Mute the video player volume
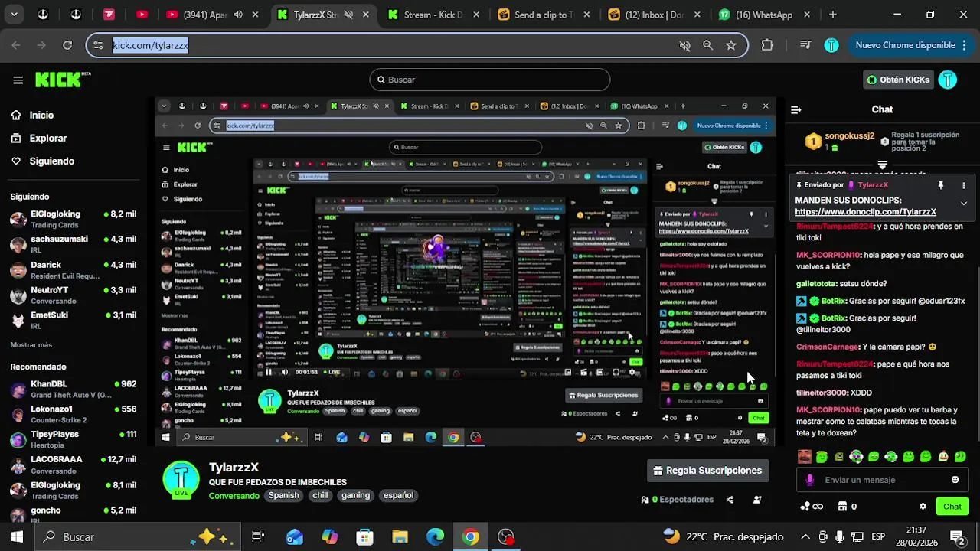The image size is (980, 551). [285, 372]
